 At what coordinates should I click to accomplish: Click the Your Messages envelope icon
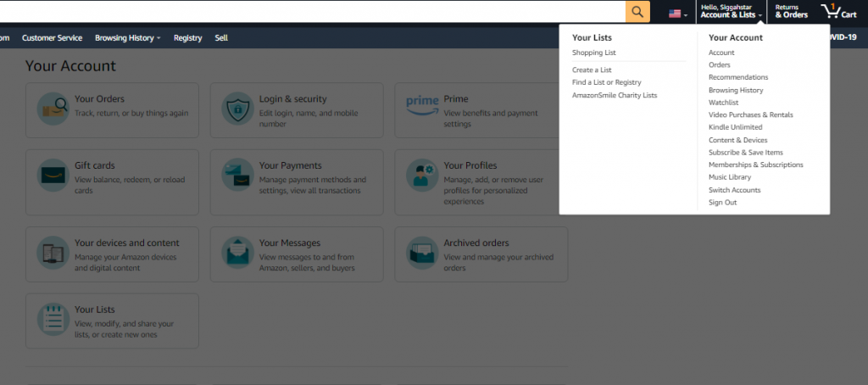[x=238, y=253]
